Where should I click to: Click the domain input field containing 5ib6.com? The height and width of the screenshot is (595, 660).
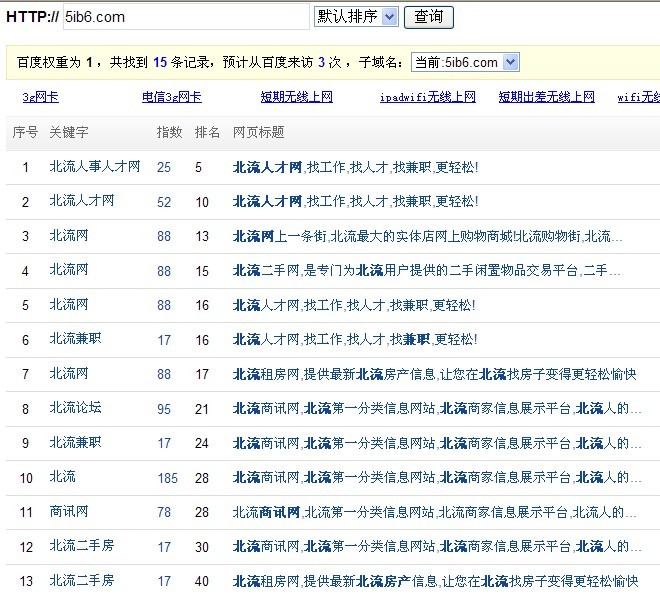pyautogui.click(x=186, y=17)
